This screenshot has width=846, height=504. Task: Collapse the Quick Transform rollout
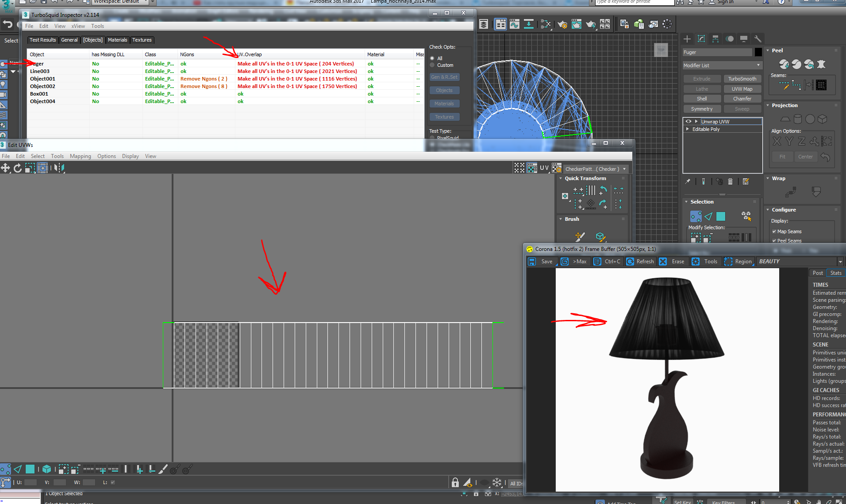561,178
